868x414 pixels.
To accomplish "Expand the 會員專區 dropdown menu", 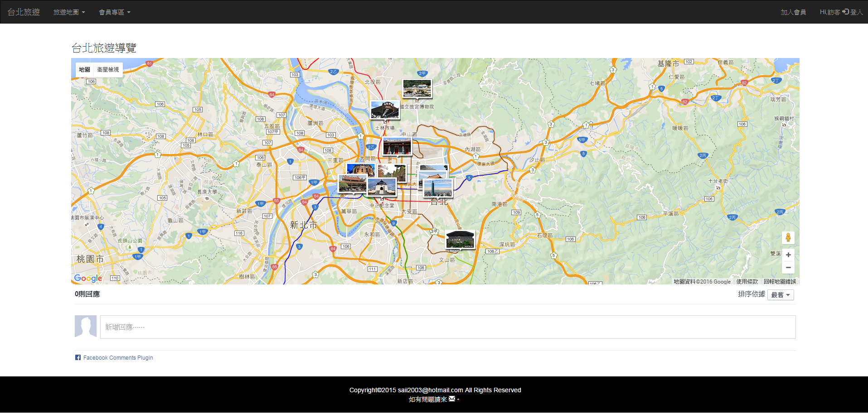I will 114,12.
